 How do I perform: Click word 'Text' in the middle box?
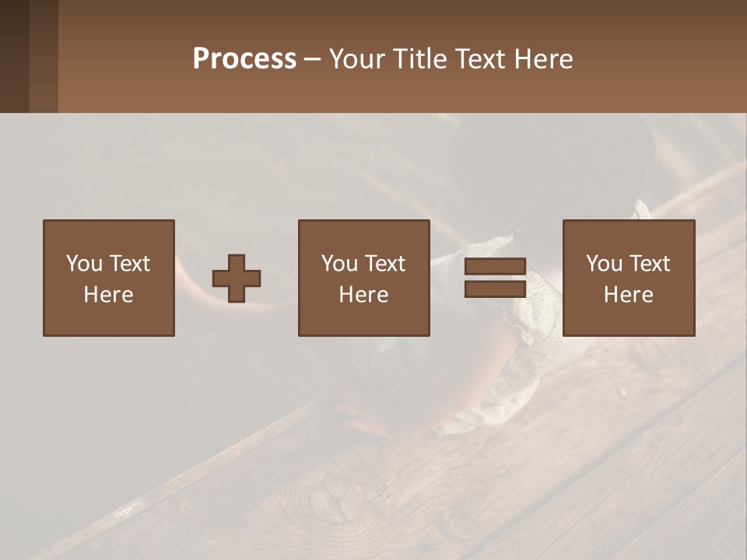point(384,264)
